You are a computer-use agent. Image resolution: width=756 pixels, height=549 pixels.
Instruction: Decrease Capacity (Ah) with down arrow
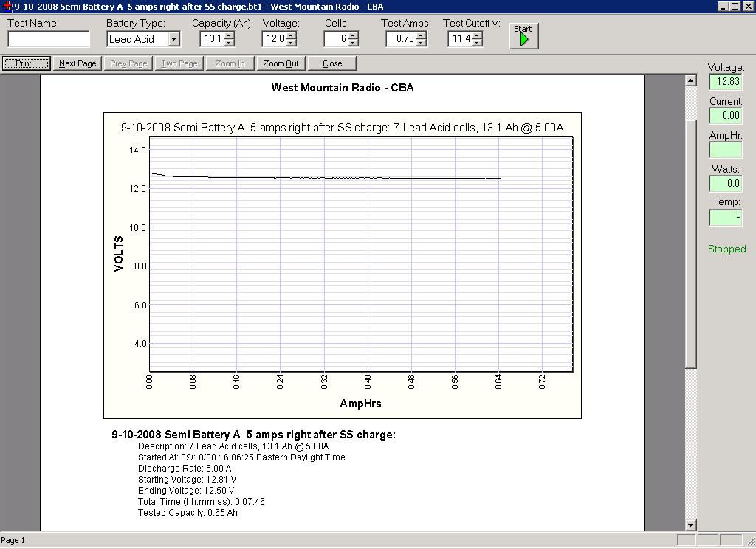tap(230, 43)
